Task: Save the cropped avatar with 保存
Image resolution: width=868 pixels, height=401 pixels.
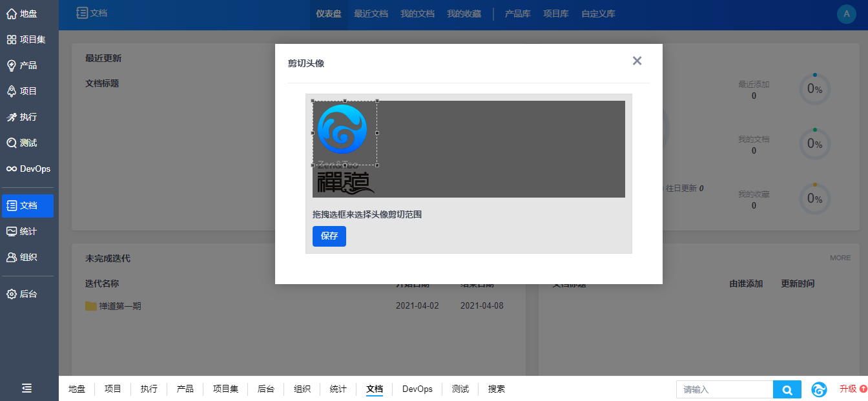Action: pos(329,236)
